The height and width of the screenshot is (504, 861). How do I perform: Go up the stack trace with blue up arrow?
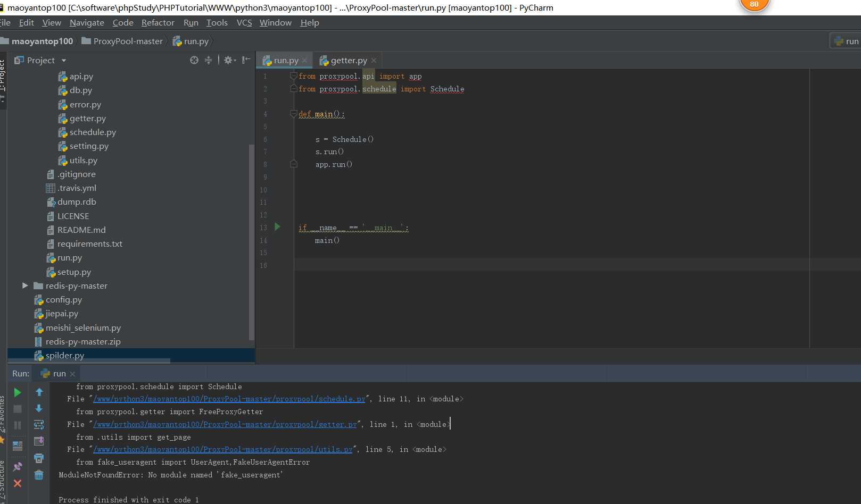[39, 392]
